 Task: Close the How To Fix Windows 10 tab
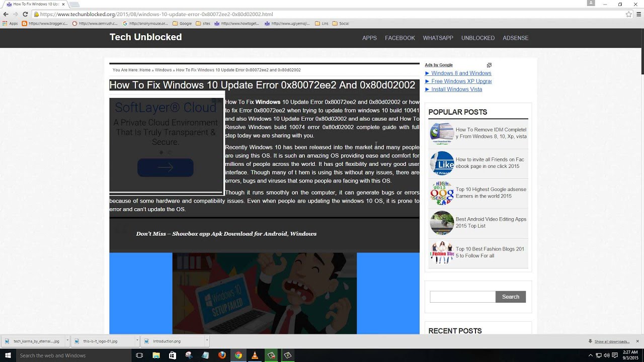[x=63, y=4]
